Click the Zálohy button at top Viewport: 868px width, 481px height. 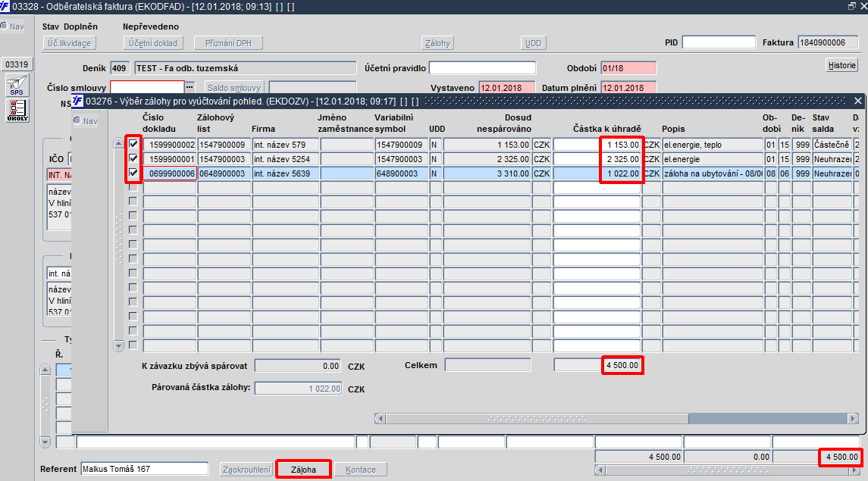pos(438,43)
